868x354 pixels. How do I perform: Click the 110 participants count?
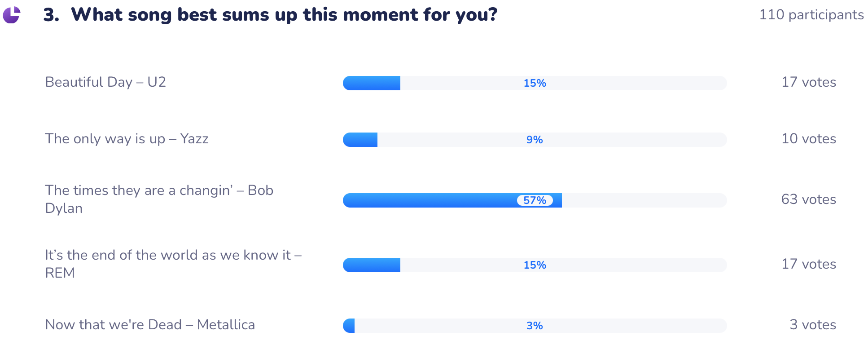tap(811, 15)
